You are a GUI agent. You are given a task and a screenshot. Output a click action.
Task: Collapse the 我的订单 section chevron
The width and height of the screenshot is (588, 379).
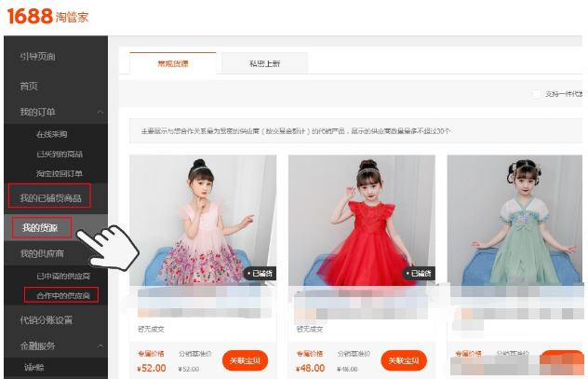point(100,112)
